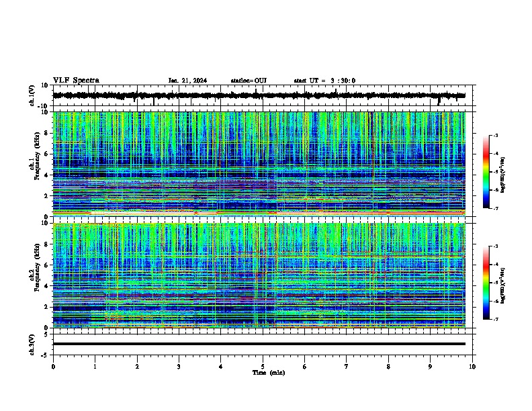Click the lower PSD color bar
532x411 pixels.
point(486,283)
